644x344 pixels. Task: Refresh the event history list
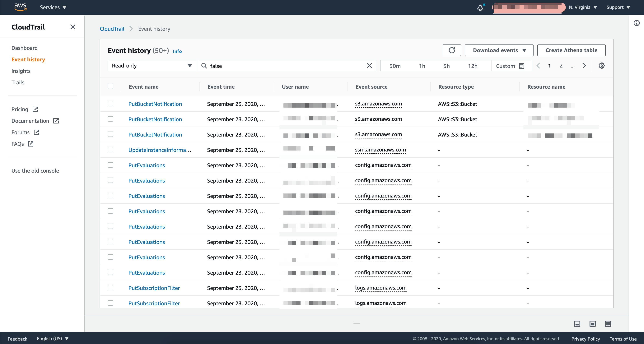[x=451, y=50]
